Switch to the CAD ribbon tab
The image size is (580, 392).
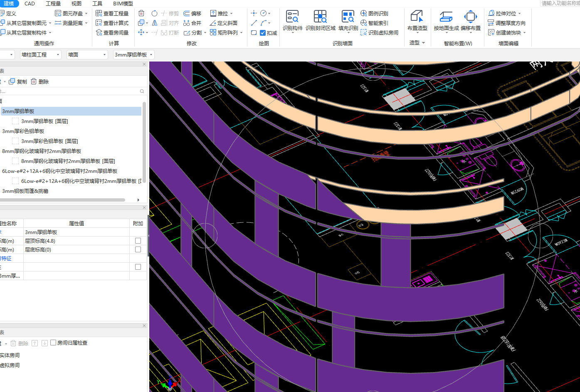click(30, 3)
